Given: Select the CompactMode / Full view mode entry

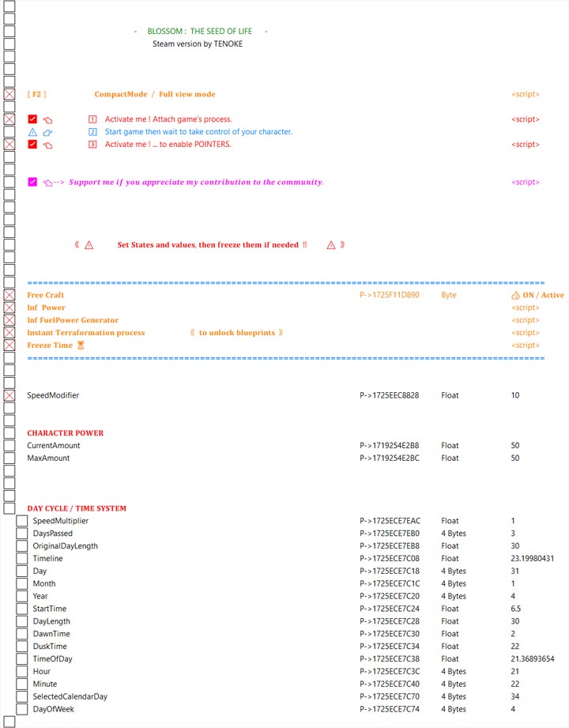Looking at the screenshot, I should pyautogui.click(x=154, y=94).
